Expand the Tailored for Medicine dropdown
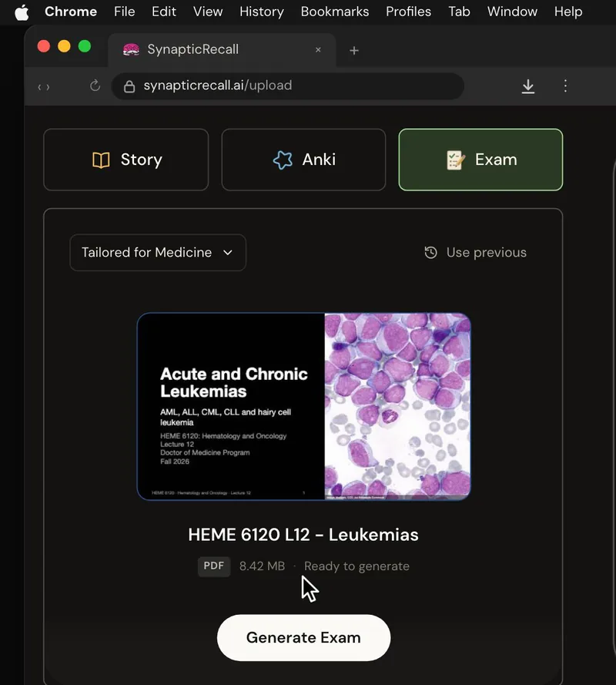 (158, 253)
